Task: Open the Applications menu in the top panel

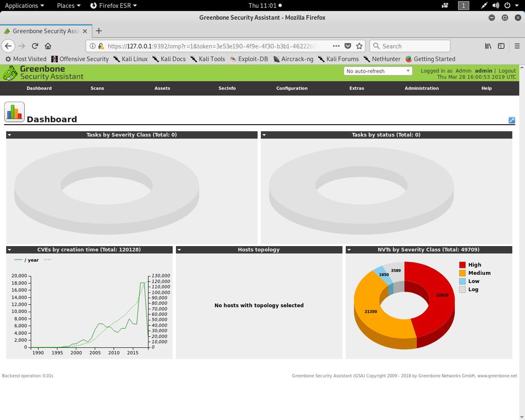Action: point(24,5)
